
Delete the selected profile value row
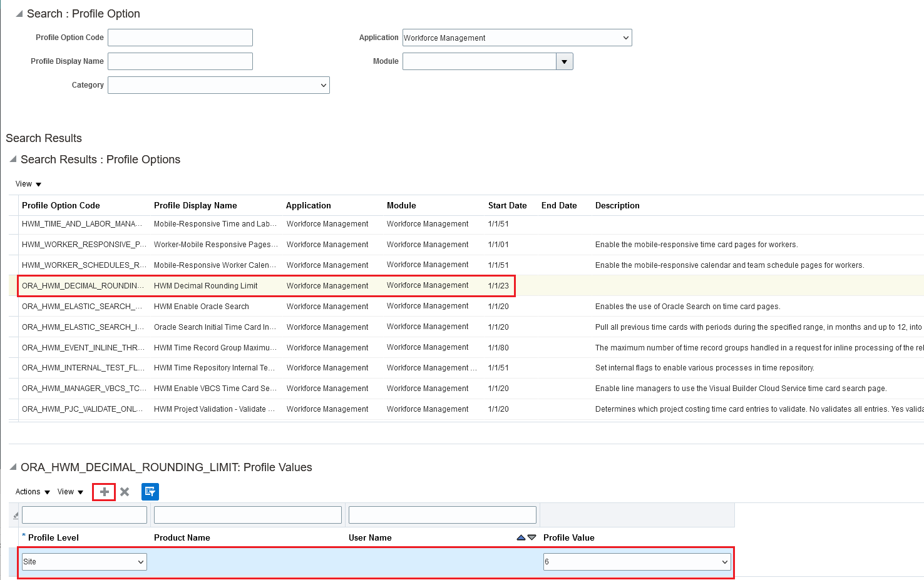tap(125, 492)
